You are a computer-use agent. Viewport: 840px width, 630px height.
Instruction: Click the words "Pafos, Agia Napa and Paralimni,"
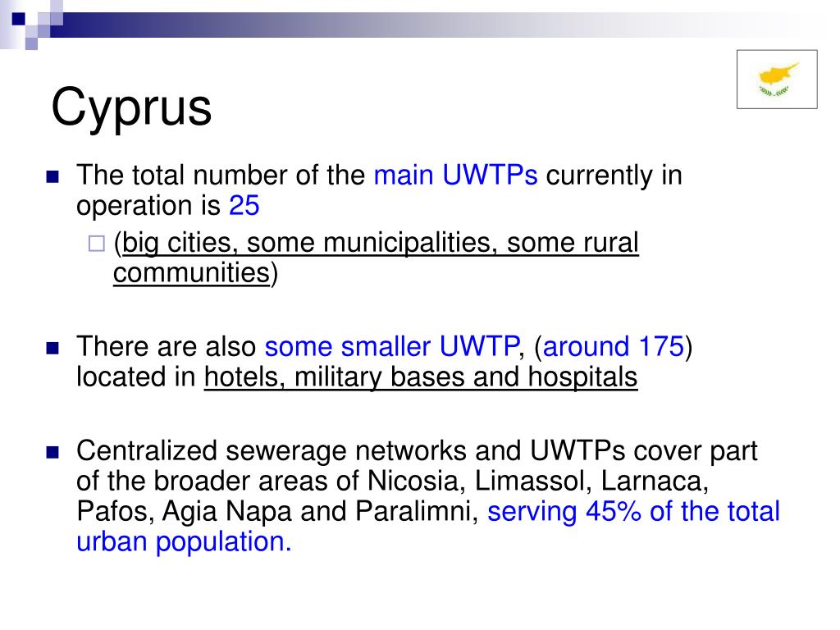coord(277,511)
